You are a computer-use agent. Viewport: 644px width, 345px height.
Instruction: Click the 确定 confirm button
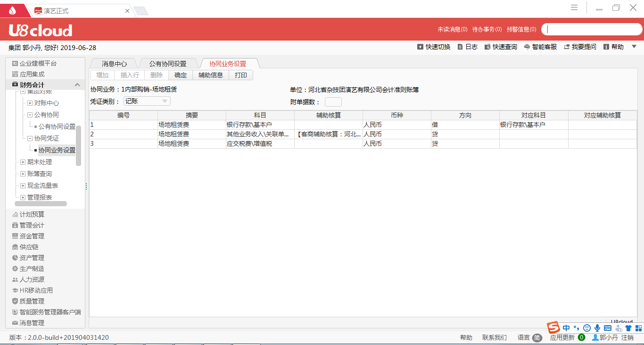(181, 75)
